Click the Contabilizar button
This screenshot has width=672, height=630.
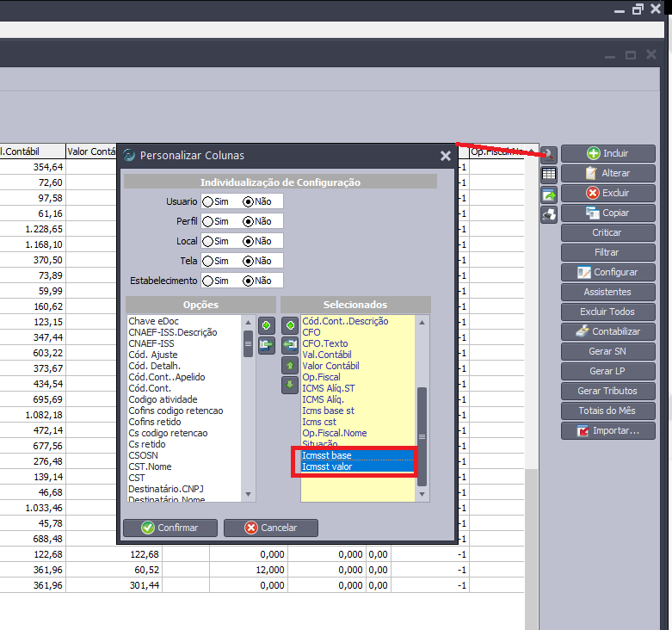[607, 331]
